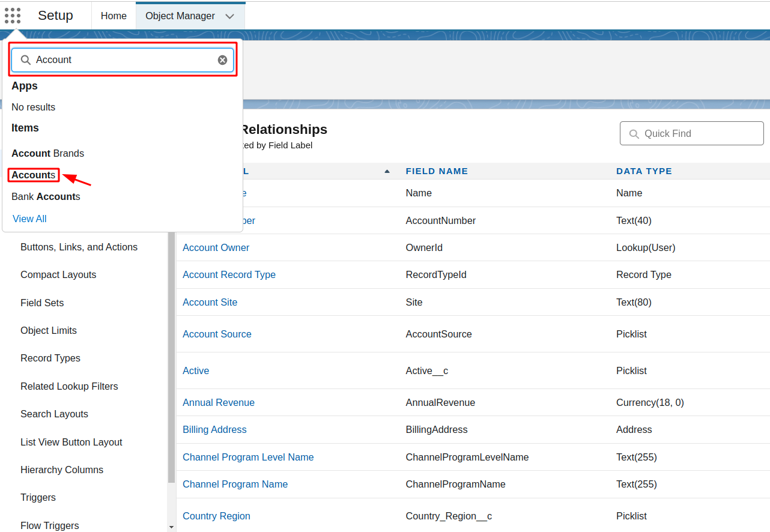
Task: Click the Address data type cell
Action: pos(634,429)
